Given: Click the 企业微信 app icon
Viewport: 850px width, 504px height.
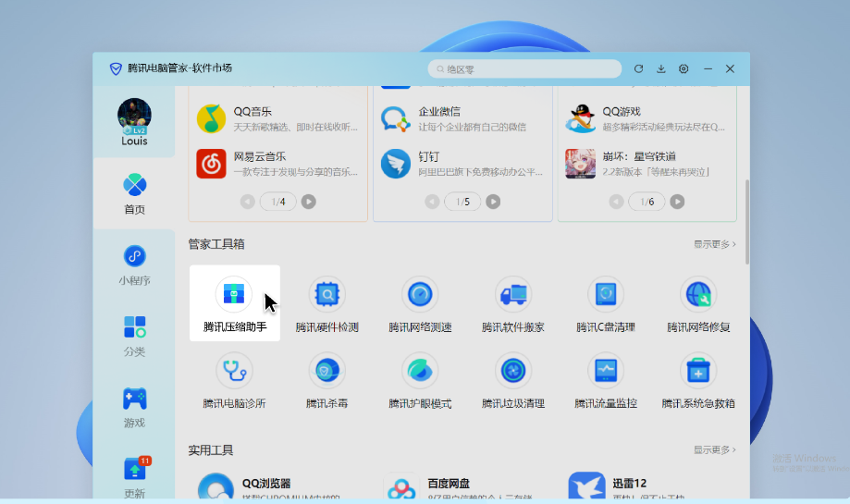Looking at the screenshot, I should (395, 118).
